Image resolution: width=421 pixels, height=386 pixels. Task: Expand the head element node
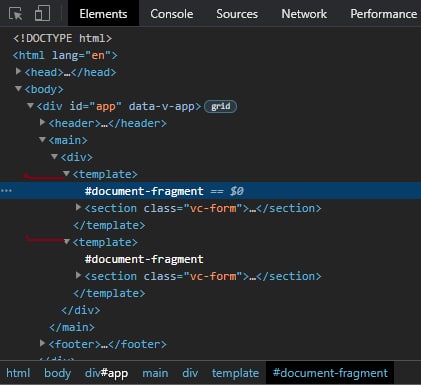19,71
